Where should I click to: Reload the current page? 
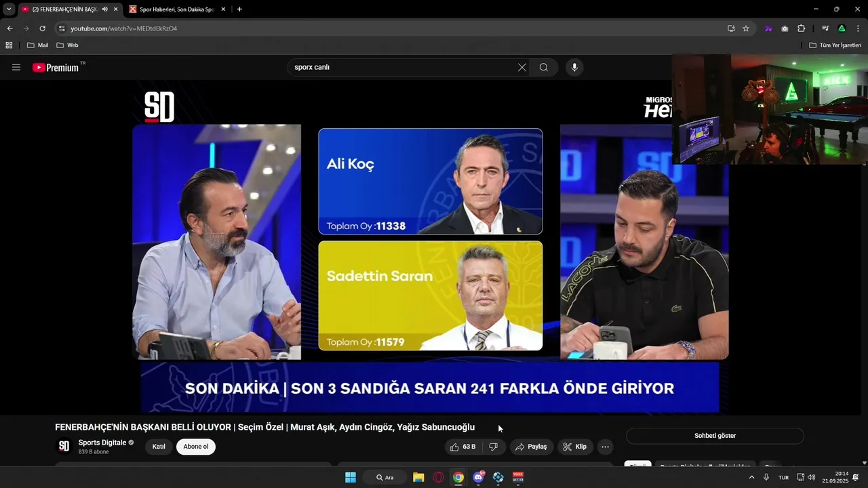[42, 28]
